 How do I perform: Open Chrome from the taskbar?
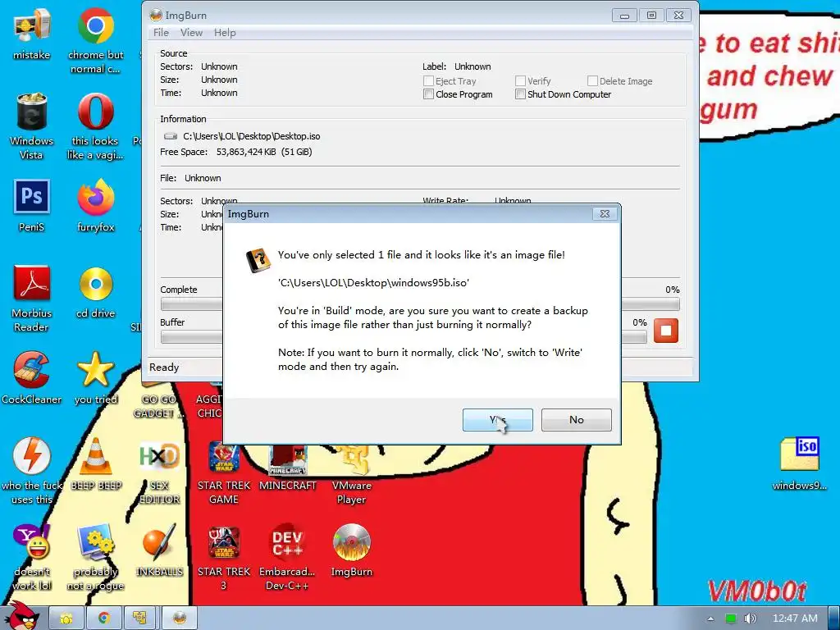click(103, 619)
